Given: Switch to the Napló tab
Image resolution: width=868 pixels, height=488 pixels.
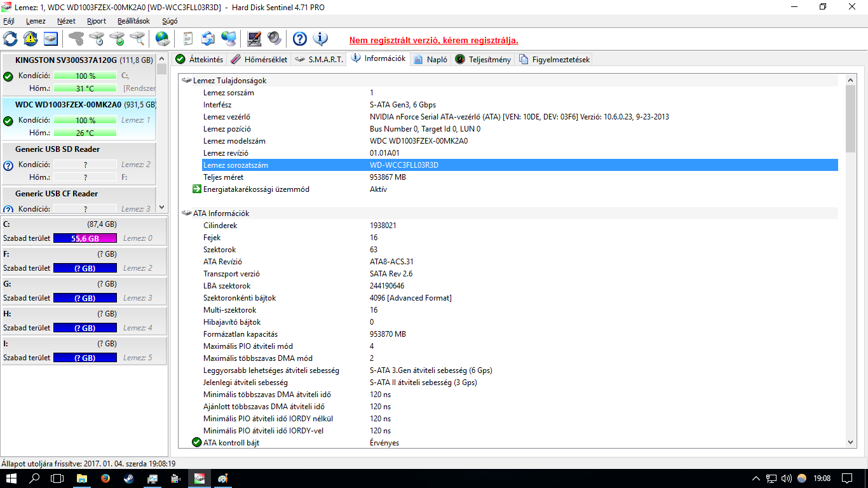Looking at the screenshot, I should [431, 59].
